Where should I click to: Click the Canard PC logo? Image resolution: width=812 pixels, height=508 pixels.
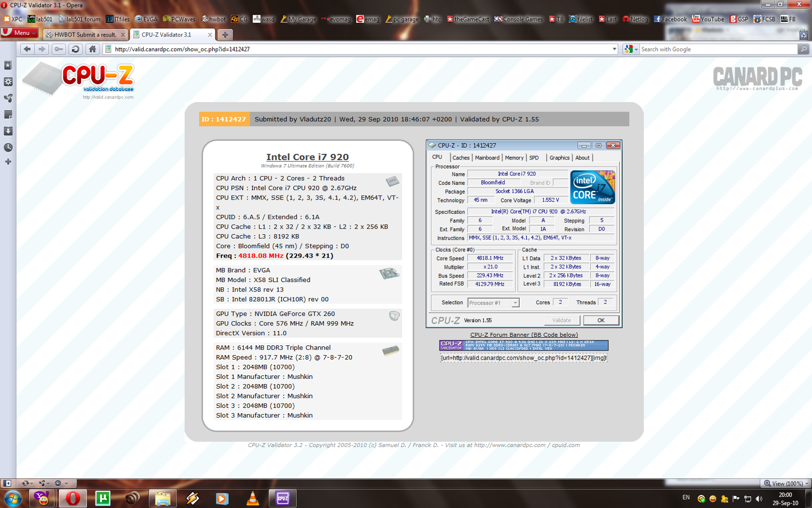(x=757, y=78)
